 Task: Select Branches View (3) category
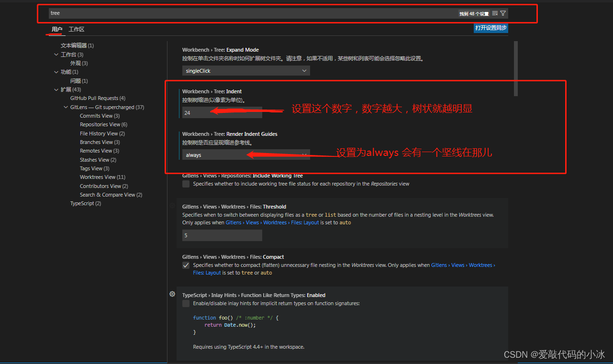[x=100, y=142]
